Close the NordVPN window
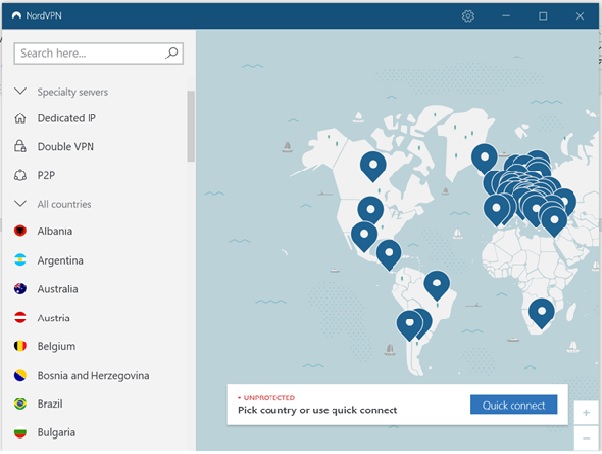Screen dimensions: 602x454 pyautogui.click(x=580, y=16)
